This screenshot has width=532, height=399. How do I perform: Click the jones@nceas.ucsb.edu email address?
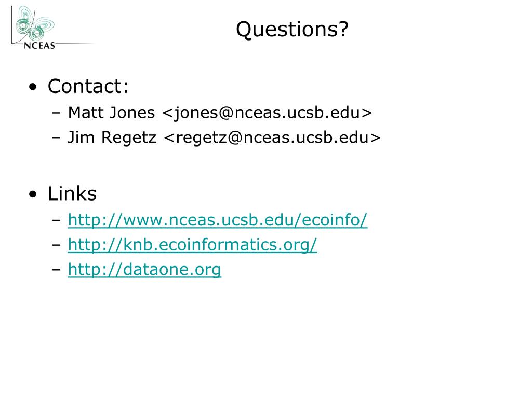click(268, 113)
